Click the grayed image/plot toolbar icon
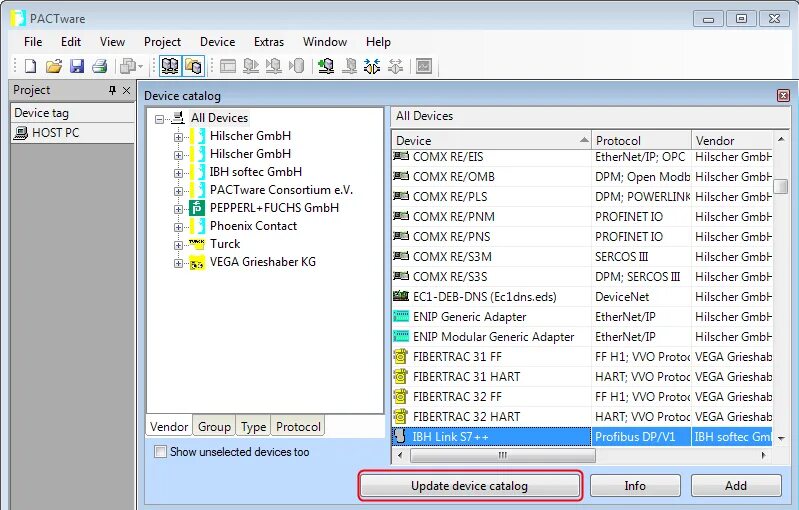 pos(424,66)
